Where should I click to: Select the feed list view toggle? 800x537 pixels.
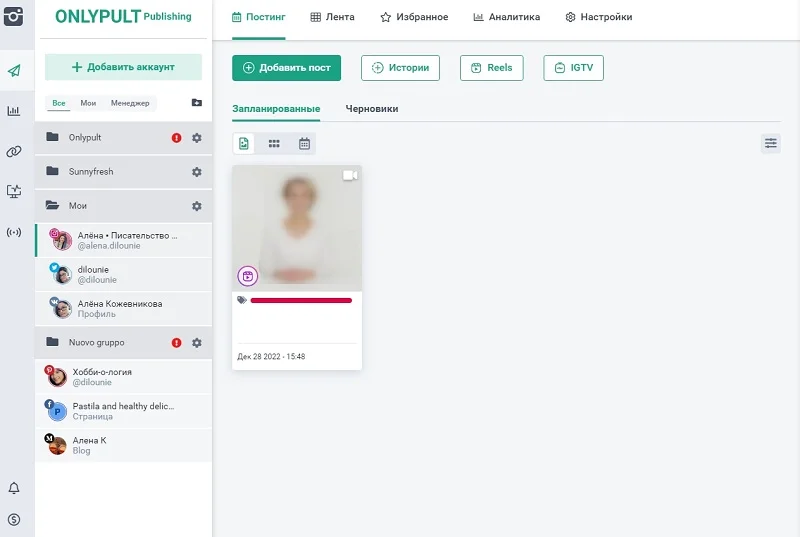tap(244, 144)
